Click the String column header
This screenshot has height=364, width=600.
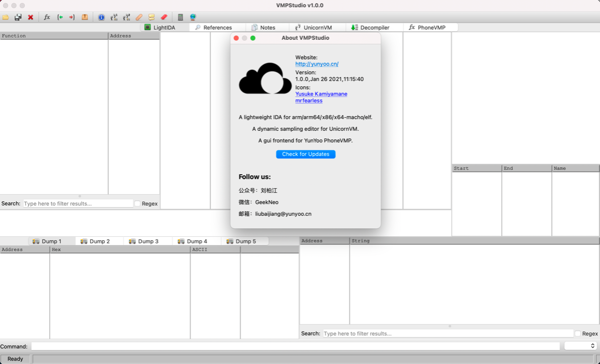click(474, 241)
